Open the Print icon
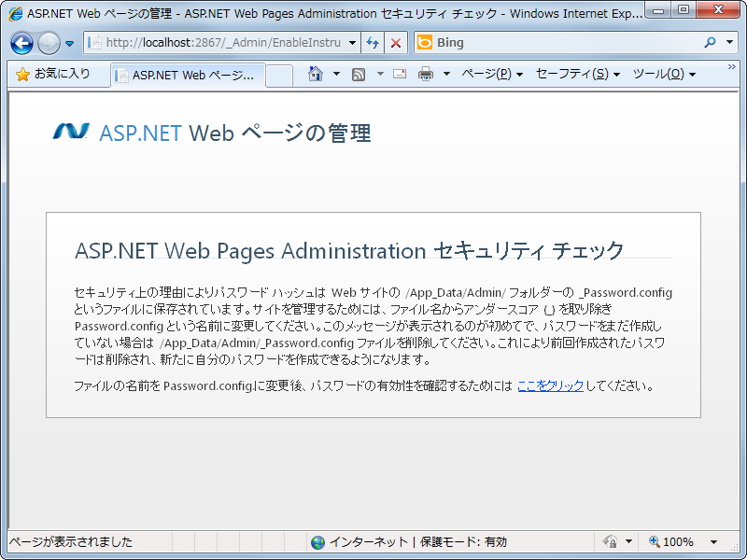This screenshot has width=747, height=560. pyautogui.click(x=426, y=74)
